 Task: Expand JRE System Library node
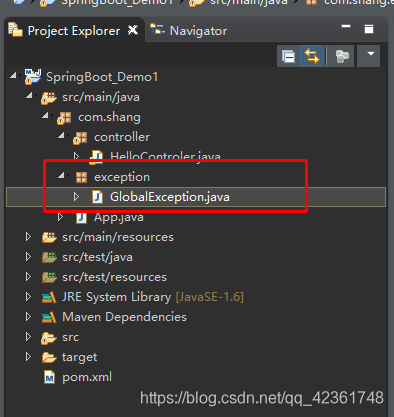tap(28, 297)
